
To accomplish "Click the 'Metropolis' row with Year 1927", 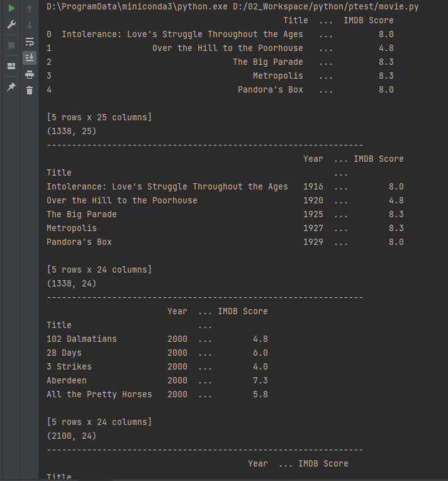I will tap(225, 229).
